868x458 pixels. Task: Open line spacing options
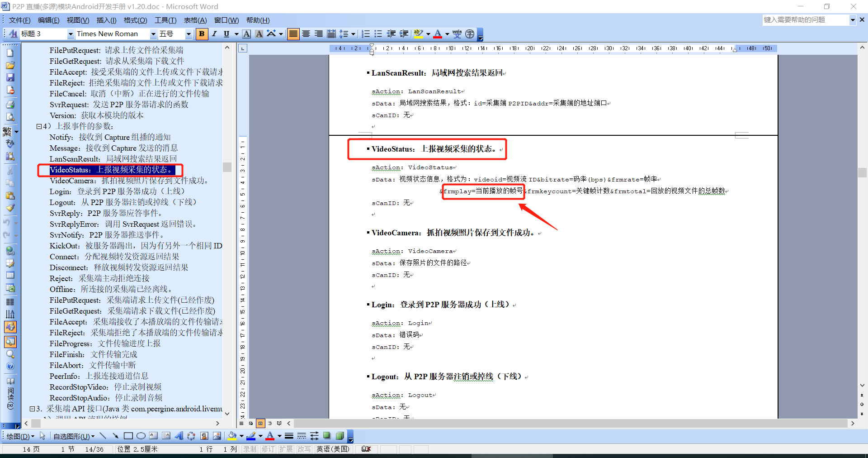tap(344, 34)
